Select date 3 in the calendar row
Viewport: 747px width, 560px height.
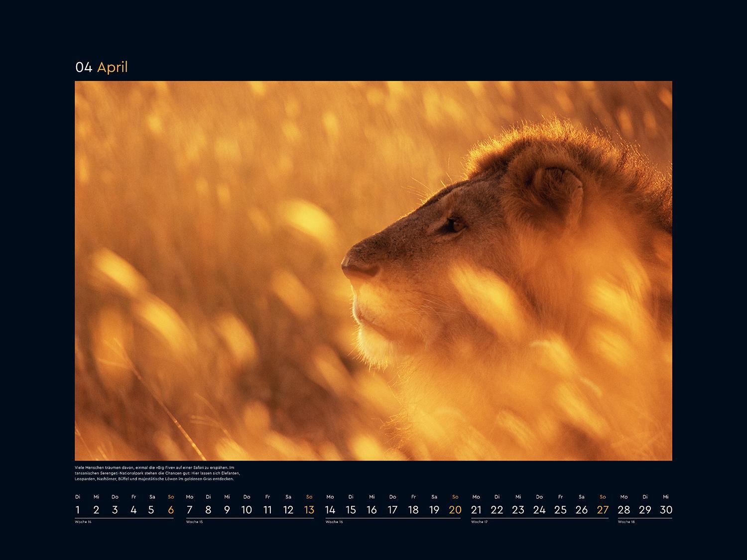pos(115,510)
